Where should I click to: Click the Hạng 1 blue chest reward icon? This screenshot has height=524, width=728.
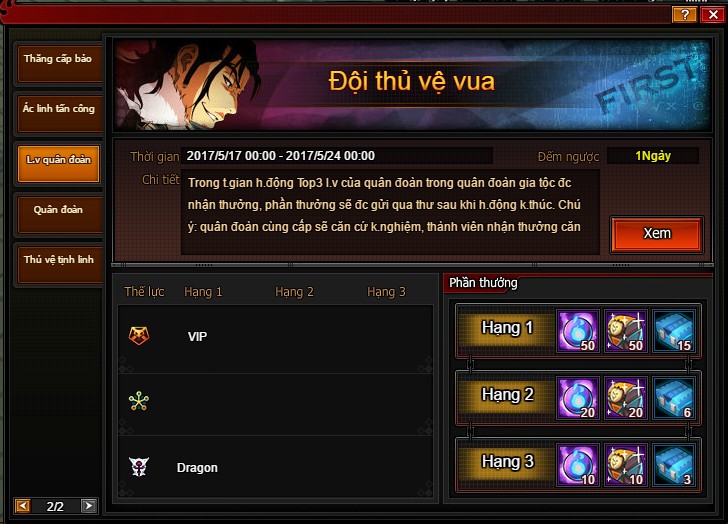pos(674,331)
